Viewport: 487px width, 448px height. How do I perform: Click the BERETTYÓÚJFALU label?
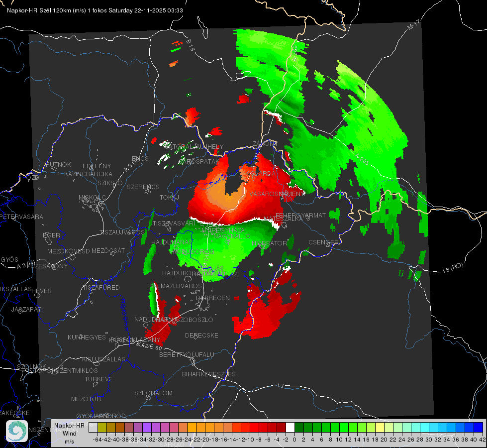pyautogui.click(x=187, y=355)
